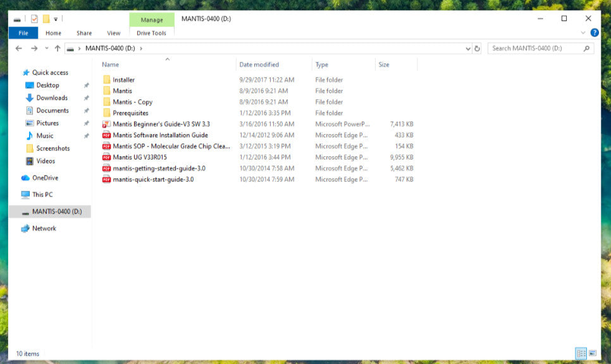This screenshot has width=611, height=364.
Task: Unpin Pictures using its pin icon
Action: (x=86, y=123)
